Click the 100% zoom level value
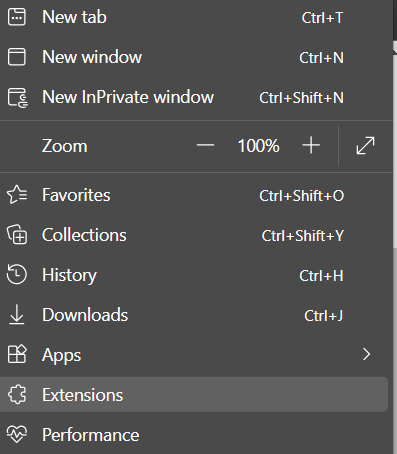This screenshot has width=397, height=454. [258, 146]
